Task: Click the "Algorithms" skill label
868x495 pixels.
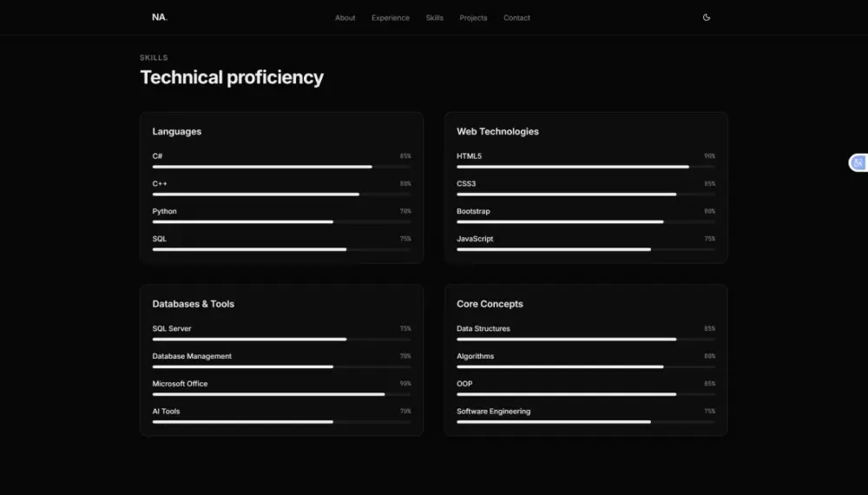Action: pos(475,356)
